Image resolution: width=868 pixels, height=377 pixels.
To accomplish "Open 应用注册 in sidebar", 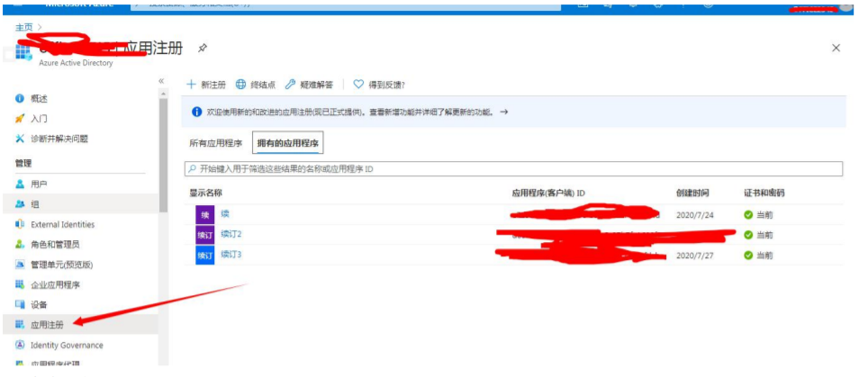I will click(47, 325).
